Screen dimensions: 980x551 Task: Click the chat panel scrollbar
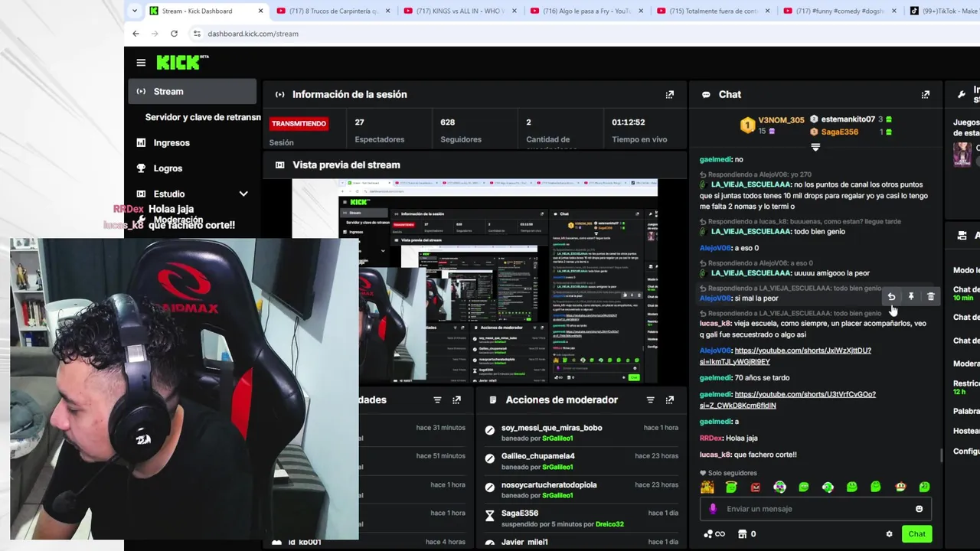click(942, 456)
